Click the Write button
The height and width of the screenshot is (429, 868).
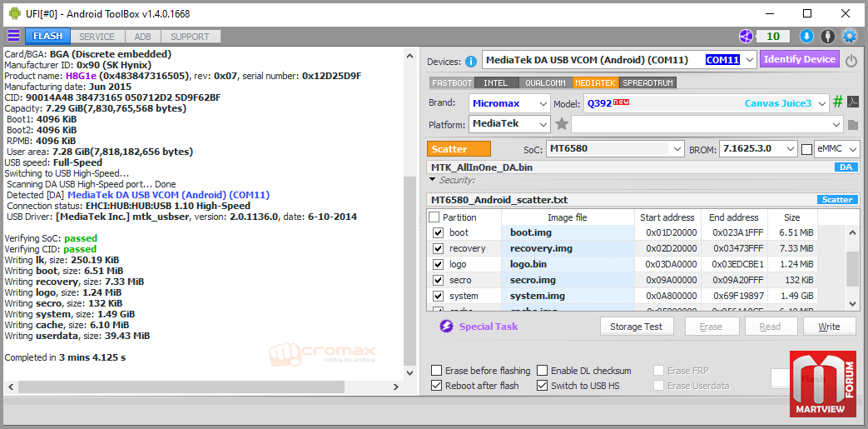coord(829,327)
